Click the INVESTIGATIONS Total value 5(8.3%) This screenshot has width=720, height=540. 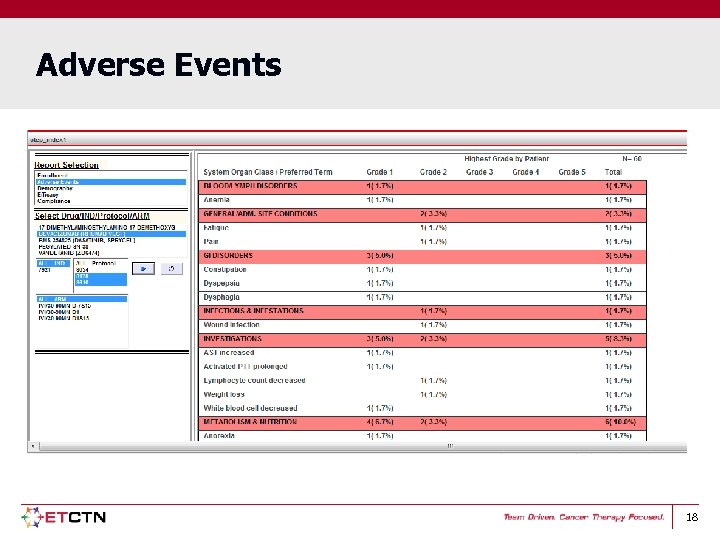click(618, 339)
